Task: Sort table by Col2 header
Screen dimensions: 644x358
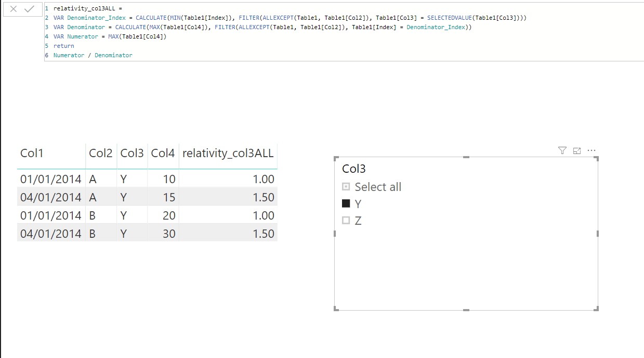Action: click(x=101, y=153)
